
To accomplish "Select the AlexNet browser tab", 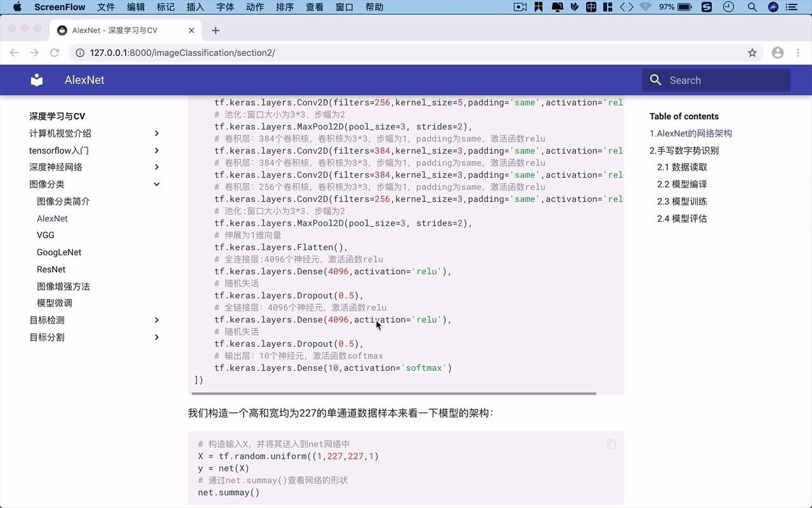I will tap(127, 30).
